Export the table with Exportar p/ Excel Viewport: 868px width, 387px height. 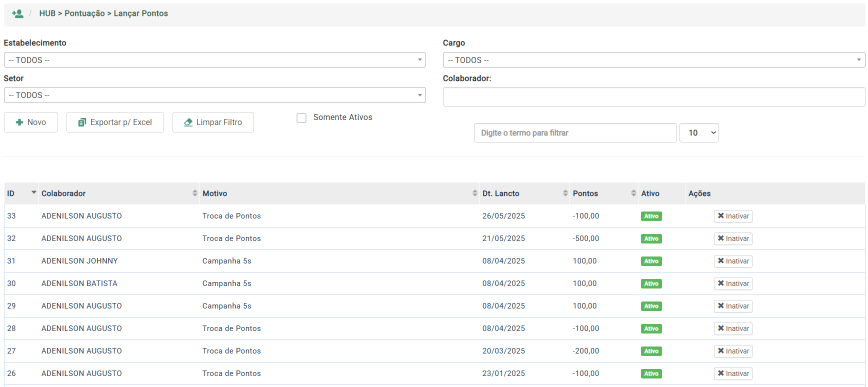[x=115, y=122]
